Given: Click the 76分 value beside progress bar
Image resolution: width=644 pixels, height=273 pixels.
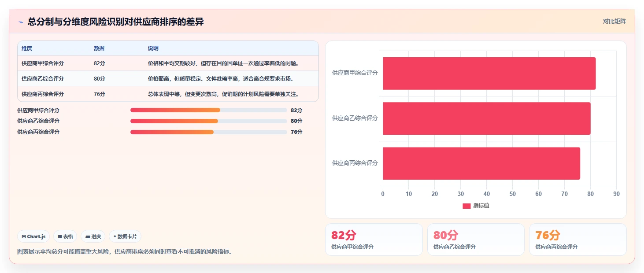Looking at the screenshot, I should tap(296, 132).
